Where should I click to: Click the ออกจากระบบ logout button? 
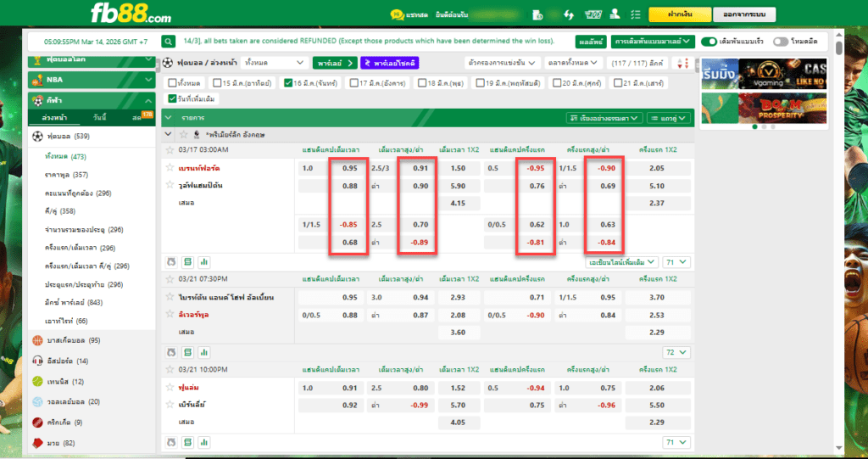pos(744,14)
